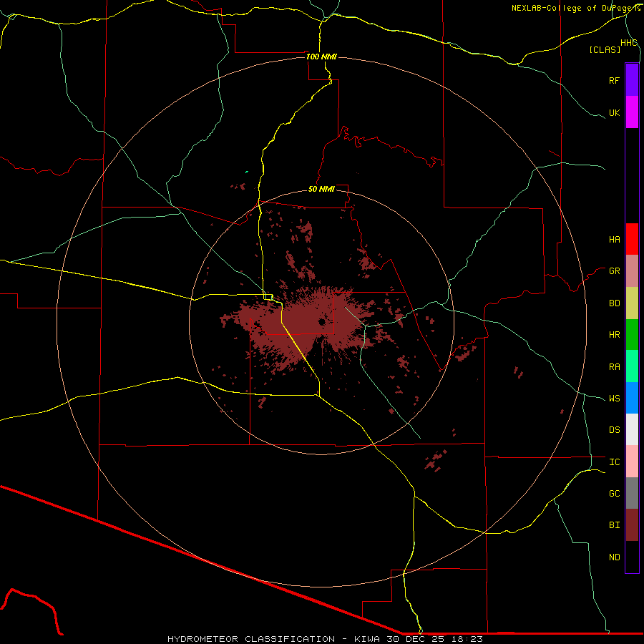644x644 pixels.
Task: Click the 100 NMI range ring label
Action: (x=321, y=57)
